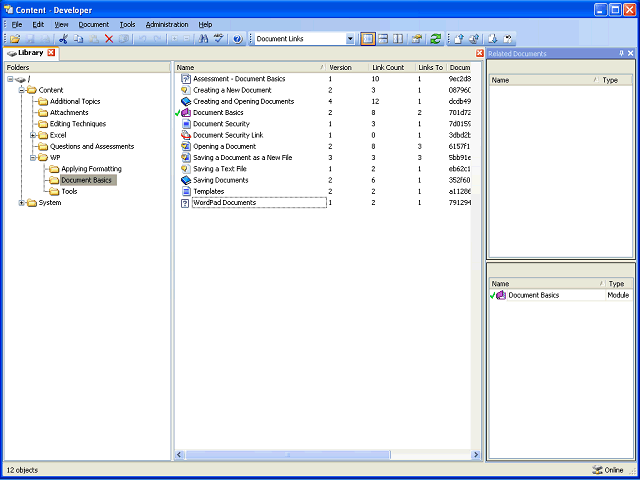
Task: Select the Applying Formatting folder
Action: click(x=91, y=169)
